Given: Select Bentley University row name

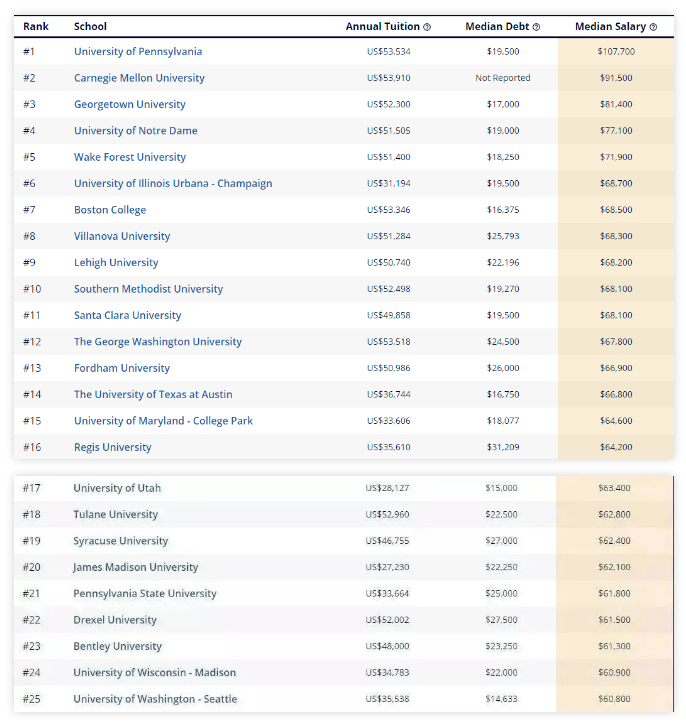Looking at the screenshot, I should pos(118,646).
